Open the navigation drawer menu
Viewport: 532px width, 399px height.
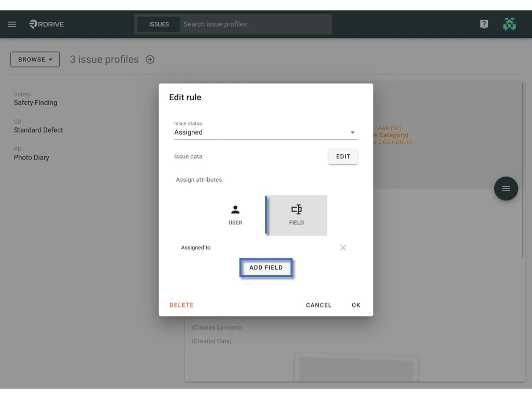tap(12, 24)
